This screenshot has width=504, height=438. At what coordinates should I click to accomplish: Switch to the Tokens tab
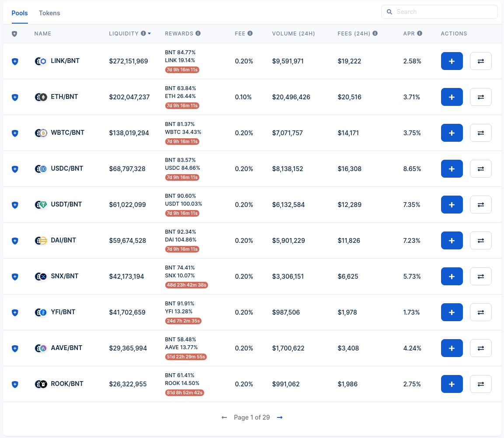(49, 13)
